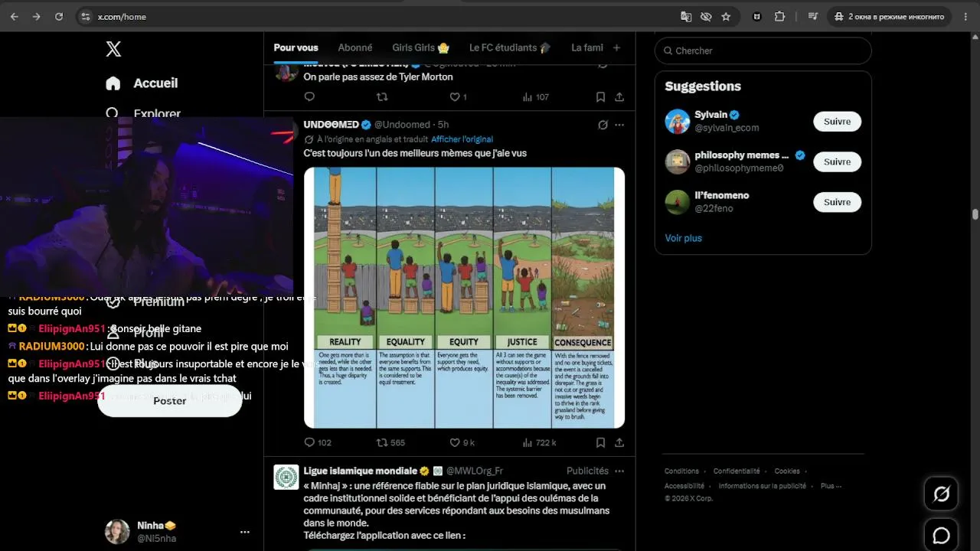Repost the Tyler Morton post
This screenshot has height=551, width=980.
coord(382,97)
